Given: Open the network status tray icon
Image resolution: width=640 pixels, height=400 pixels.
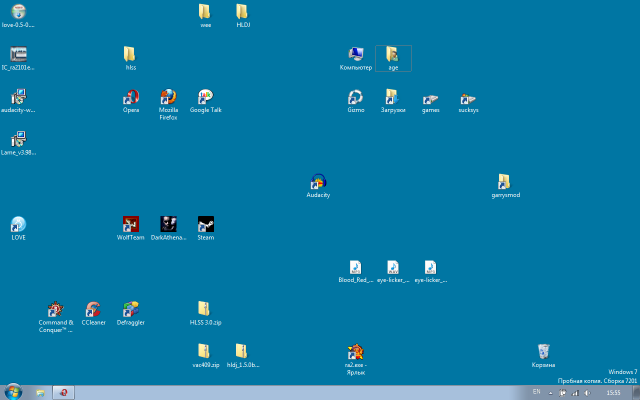Looking at the screenshot, I should pyautogui.click(x=575, y=393).
